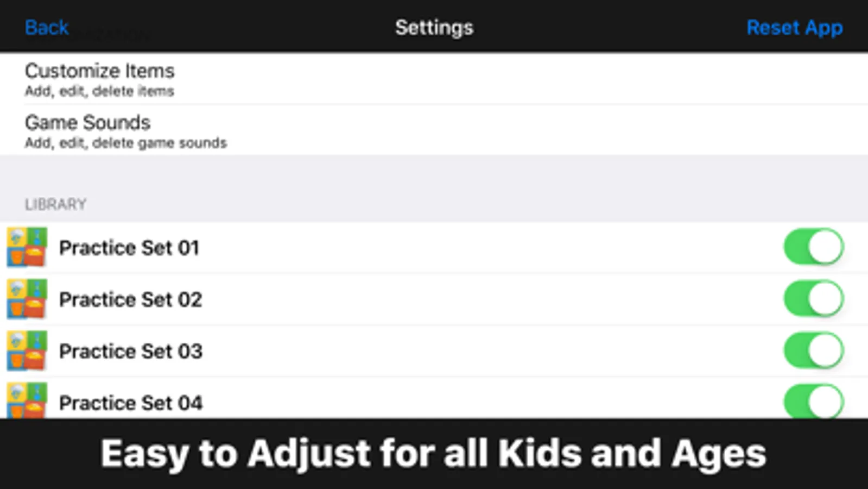Tap the 'Add, edit, delete game sounds' subtitle
Screen dimensions: 868x489
click(125, 143)
